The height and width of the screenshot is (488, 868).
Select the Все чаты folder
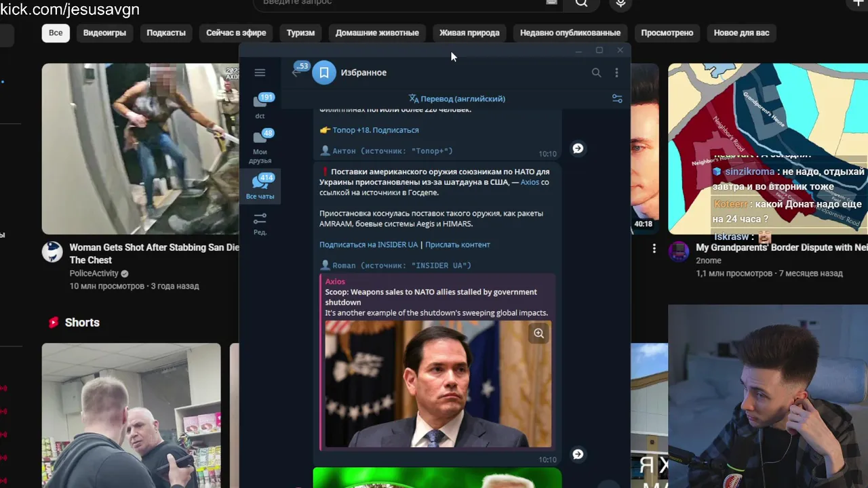point(260,186)
